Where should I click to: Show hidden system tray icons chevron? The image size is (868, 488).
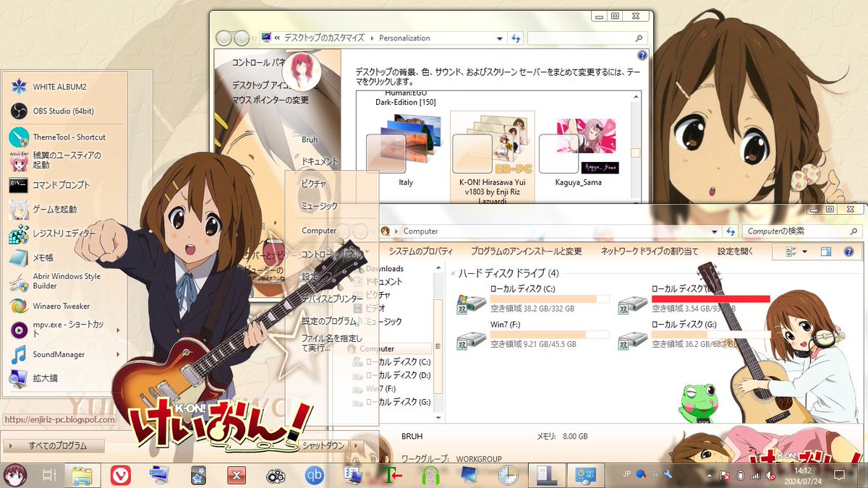[x=710, y=476]
